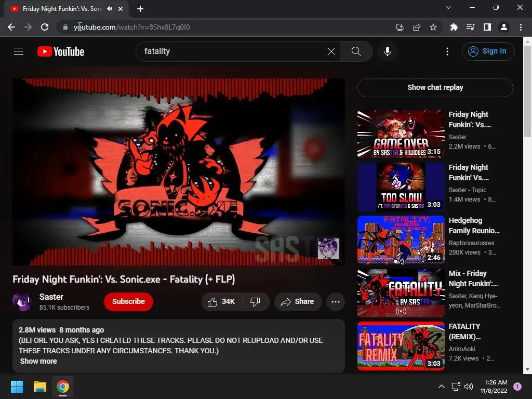Click the Saster watermark in the video player
Screen dimensions: 532x399
328,248
